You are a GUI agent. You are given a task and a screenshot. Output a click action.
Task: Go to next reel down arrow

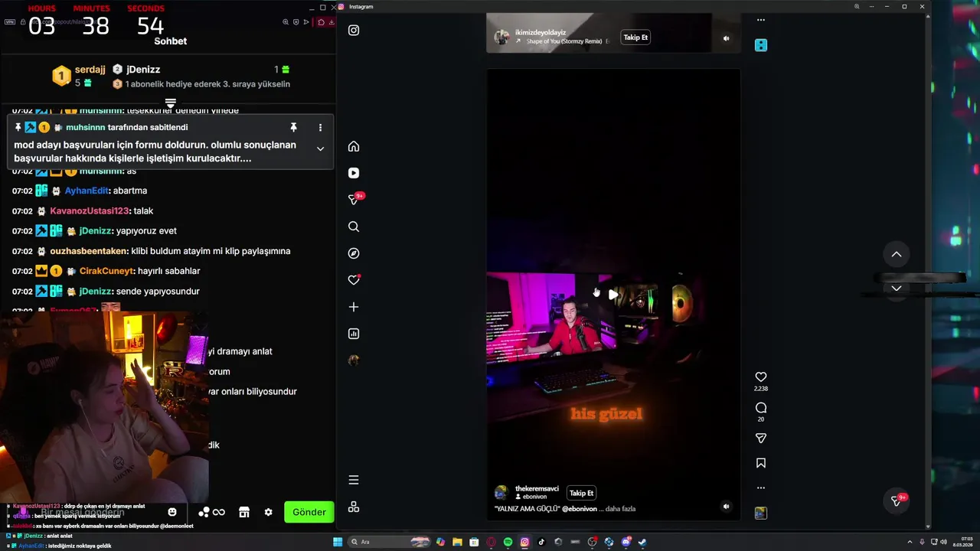(897, 289)
